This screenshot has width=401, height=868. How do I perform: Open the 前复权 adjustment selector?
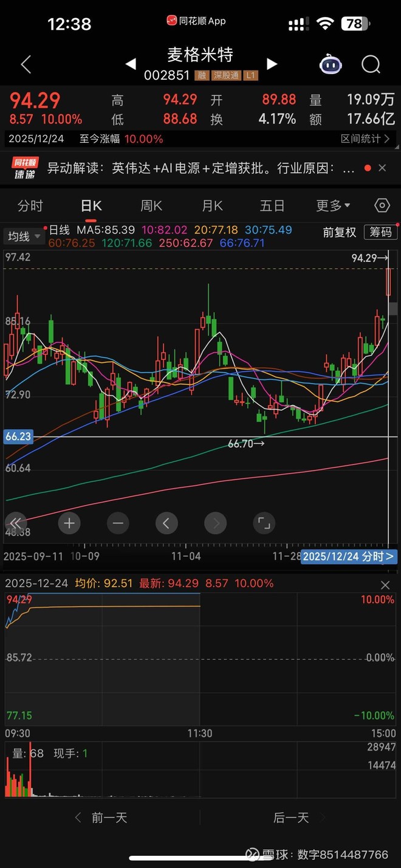point(339,232)
